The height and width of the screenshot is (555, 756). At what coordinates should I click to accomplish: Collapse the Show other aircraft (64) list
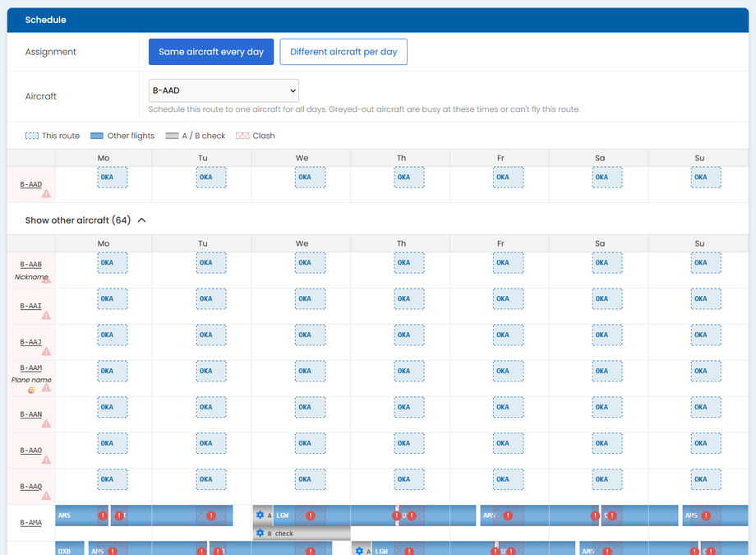click(85, 220)
